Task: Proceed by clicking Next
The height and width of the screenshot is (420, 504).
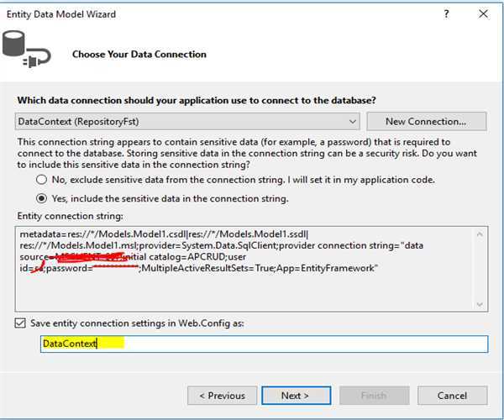Action: pos(295,395)
